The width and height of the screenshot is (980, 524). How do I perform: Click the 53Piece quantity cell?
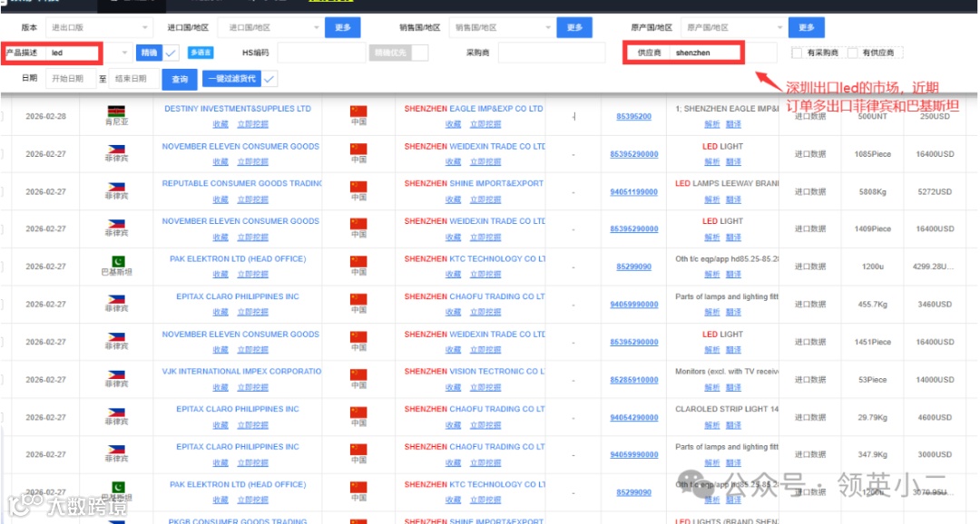[x=873, y=380]
